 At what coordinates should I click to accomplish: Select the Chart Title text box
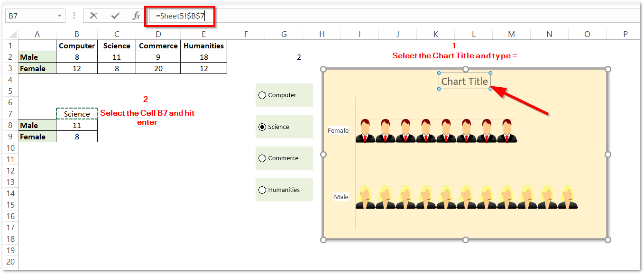(464, 81)
